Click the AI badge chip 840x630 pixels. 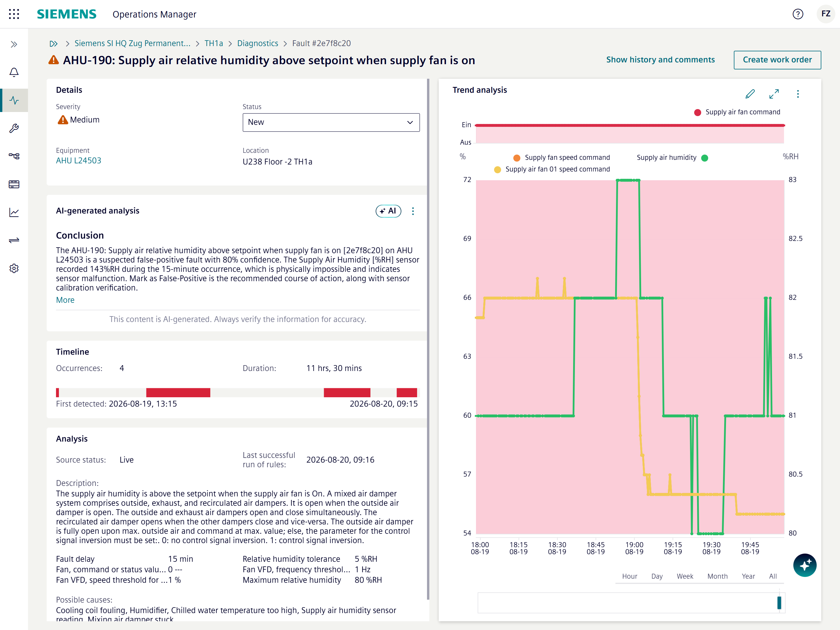pyautogui.click(x=388, y=211)
